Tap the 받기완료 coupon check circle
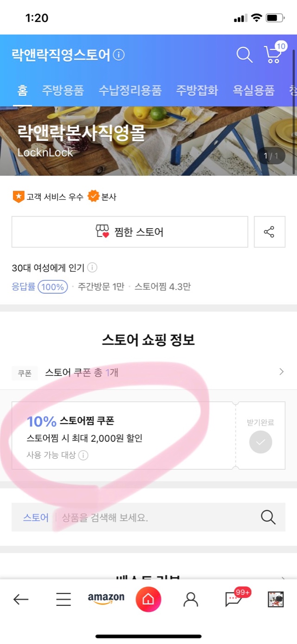Viewport: 297px width, 644px height. click(x=260, y=442)
